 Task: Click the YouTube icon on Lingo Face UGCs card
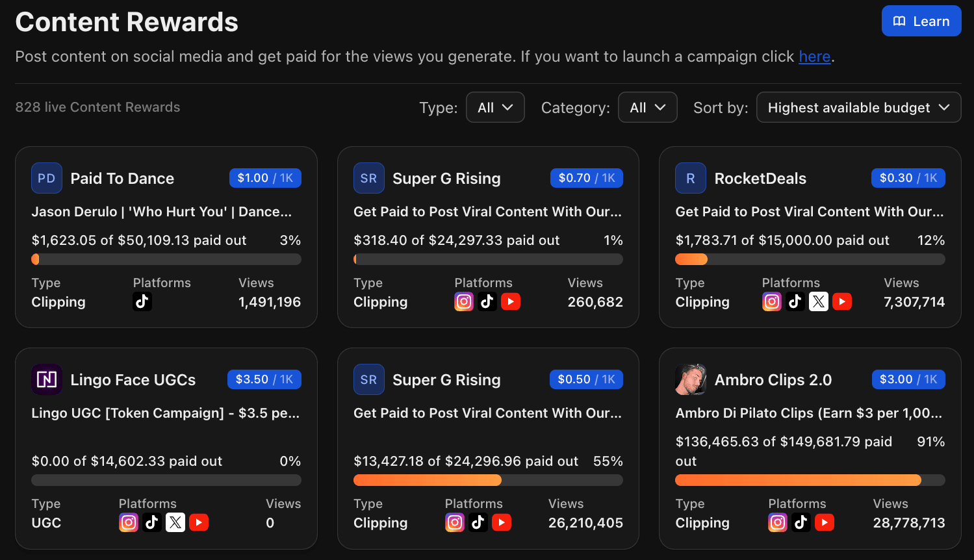(199, 522)
